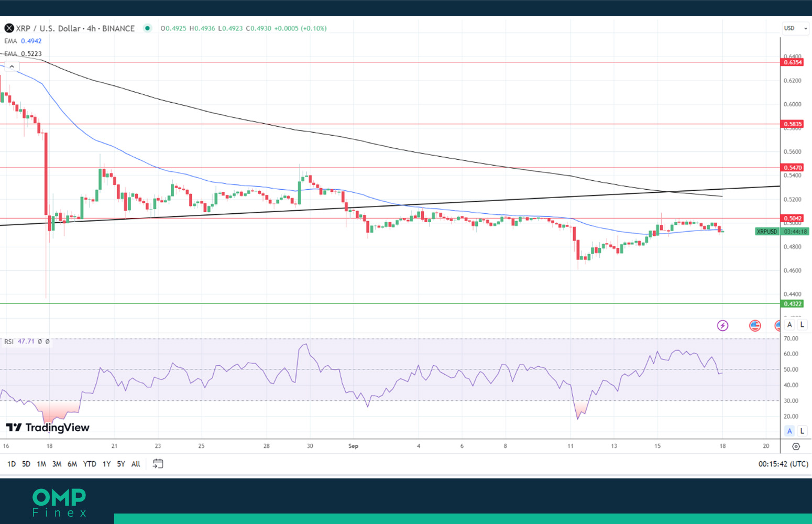This screenshot has width=812, height=524.
Task: Click the +0.0005 (+0.10%) change value
Action: pos(301,28)
